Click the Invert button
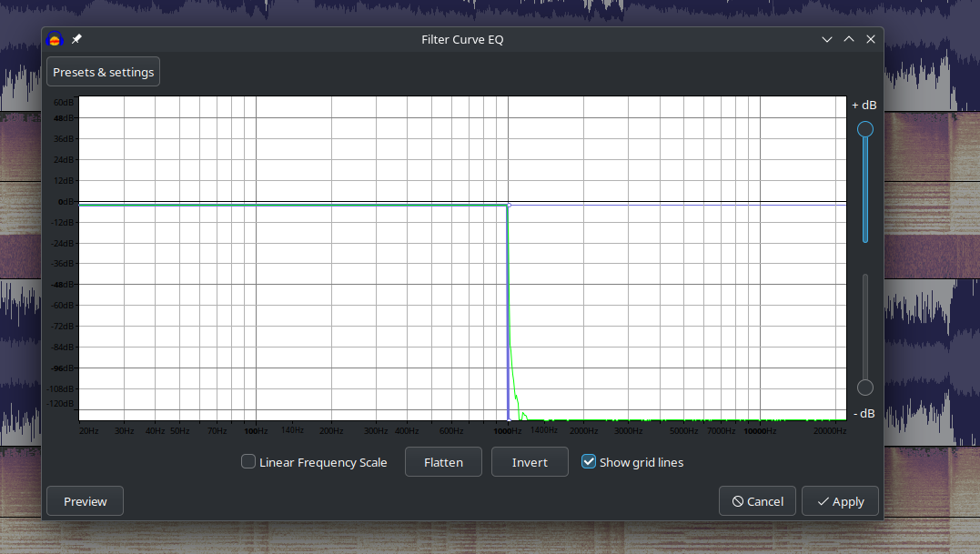Screen dimensions: 980x554 [x=530, y=462]
